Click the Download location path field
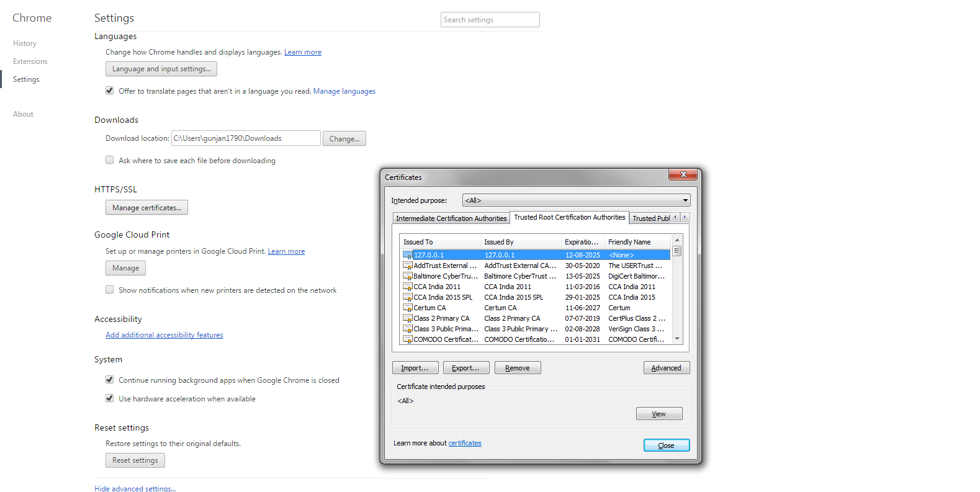 246,138
